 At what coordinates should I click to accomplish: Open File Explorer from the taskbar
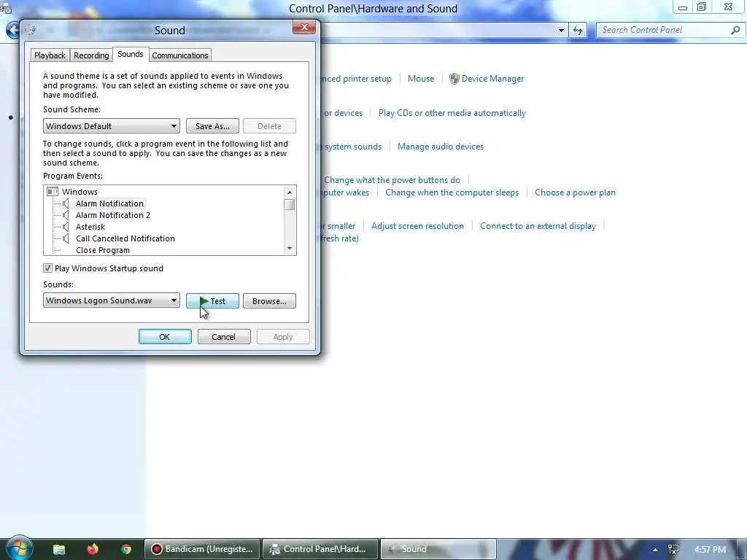pos(58,549)
